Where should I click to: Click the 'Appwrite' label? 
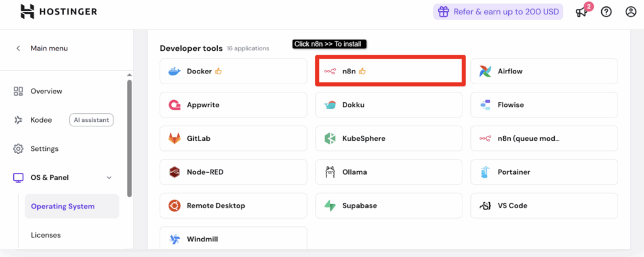(x=203, y=105)
